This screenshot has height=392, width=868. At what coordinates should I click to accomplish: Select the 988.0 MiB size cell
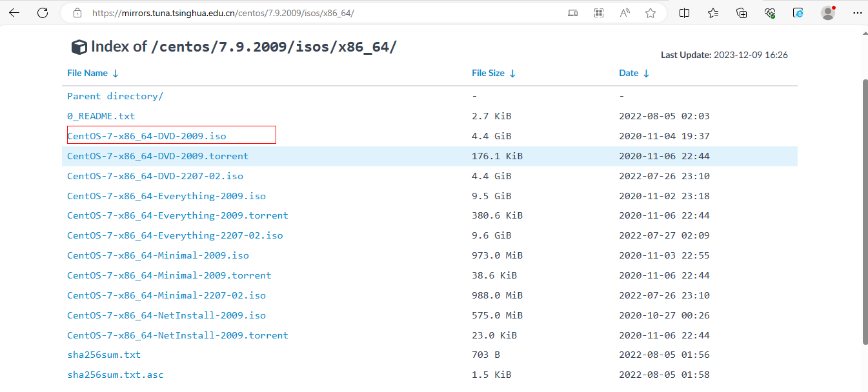click(497, 295)
